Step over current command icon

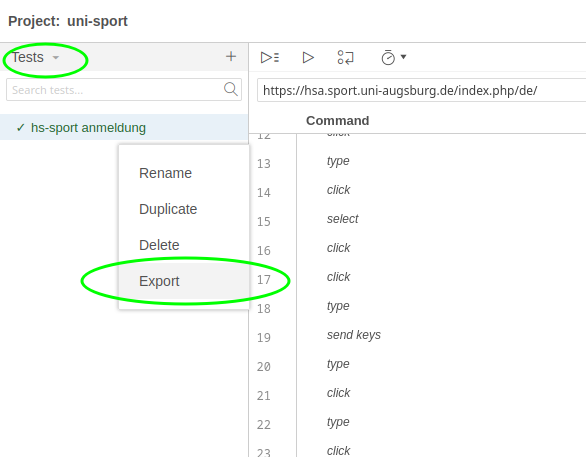345,58
